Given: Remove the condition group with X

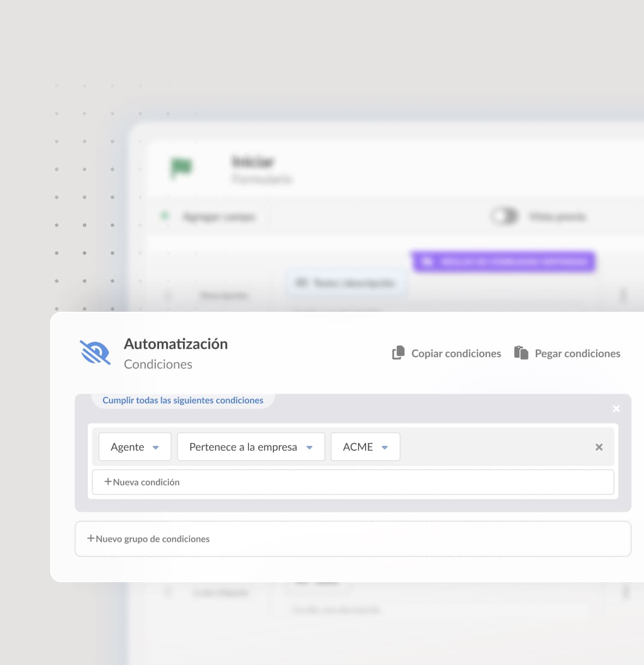Looking at the screenshot, I should [616, 409].
